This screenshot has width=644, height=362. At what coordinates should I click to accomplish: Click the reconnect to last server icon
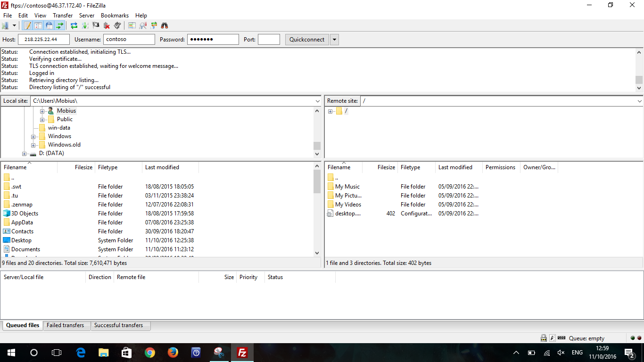pyautogui.click(x=117, y=25)
